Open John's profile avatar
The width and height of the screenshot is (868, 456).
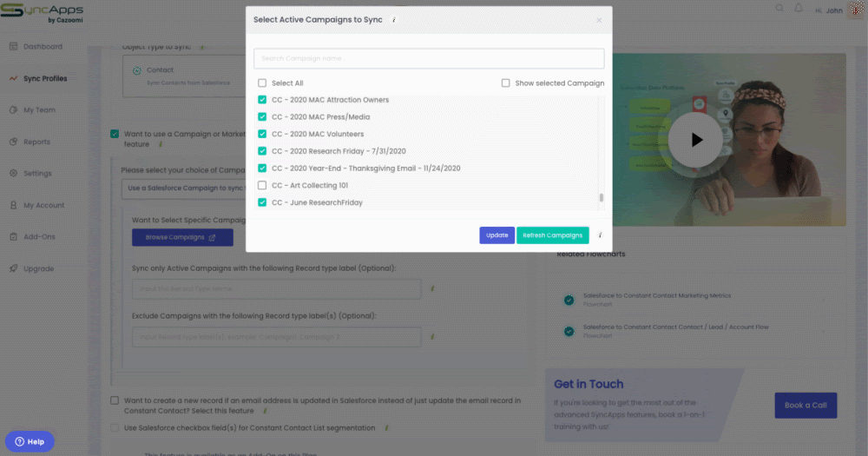856,10
